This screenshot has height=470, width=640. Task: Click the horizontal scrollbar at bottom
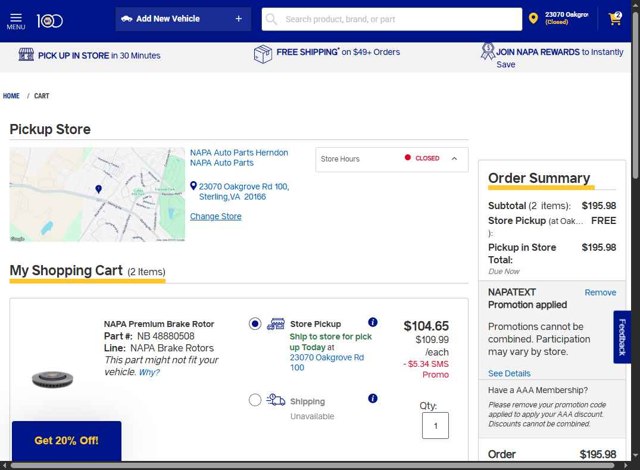(312, 466)
